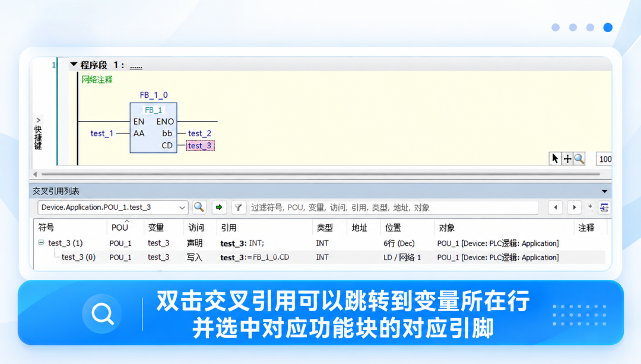Click the 网络注释 network comment
The width and height of the screenshot is (641, 364).
pos(97,79)
